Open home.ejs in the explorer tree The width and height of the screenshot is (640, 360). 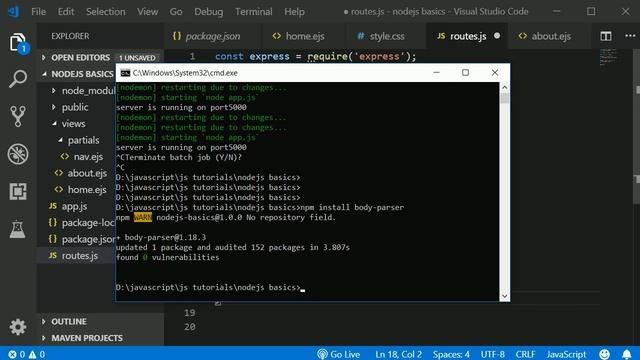coord(87,190)
